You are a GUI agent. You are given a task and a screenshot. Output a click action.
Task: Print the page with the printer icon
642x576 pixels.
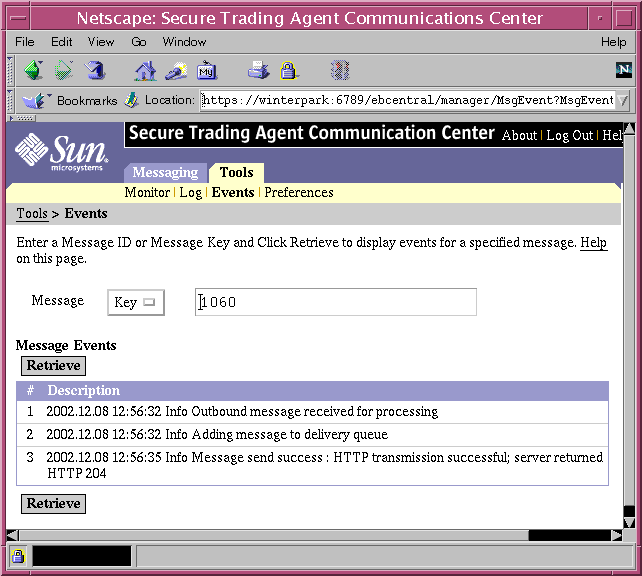point(258,70)
